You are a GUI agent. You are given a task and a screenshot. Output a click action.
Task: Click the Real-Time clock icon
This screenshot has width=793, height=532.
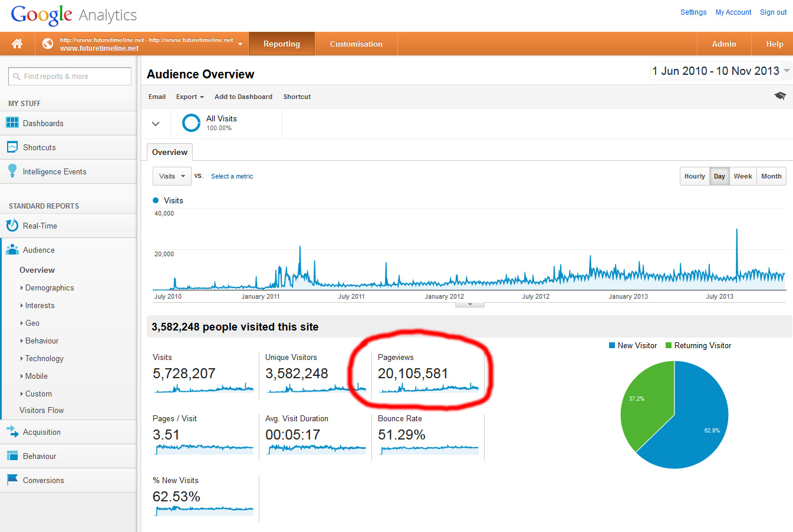click(12, 226)
